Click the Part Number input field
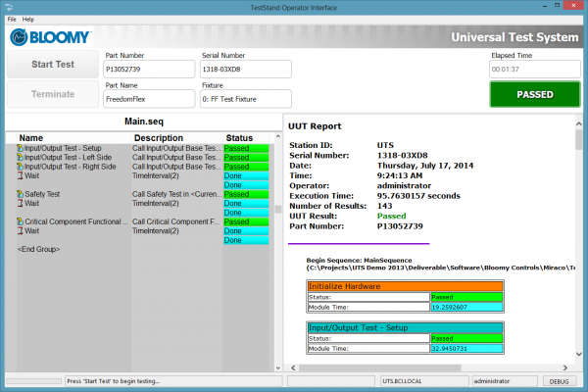588x392 pixels. (x=149, y=69)
